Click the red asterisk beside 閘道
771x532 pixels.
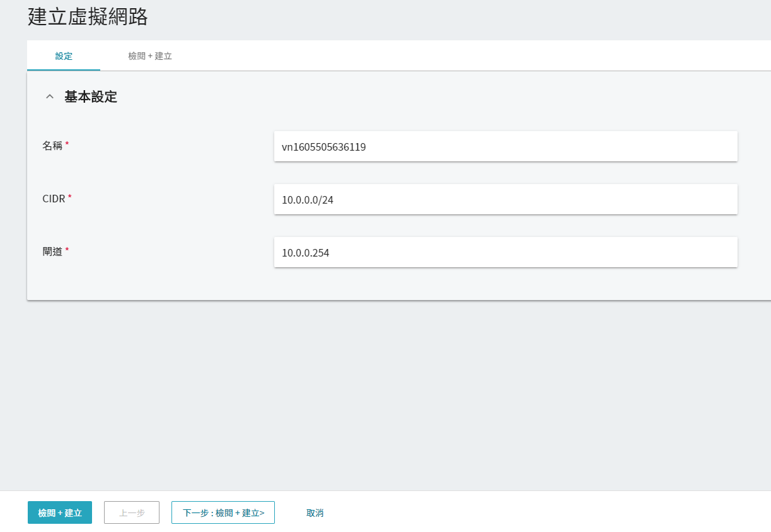click(x=67, y=250)
